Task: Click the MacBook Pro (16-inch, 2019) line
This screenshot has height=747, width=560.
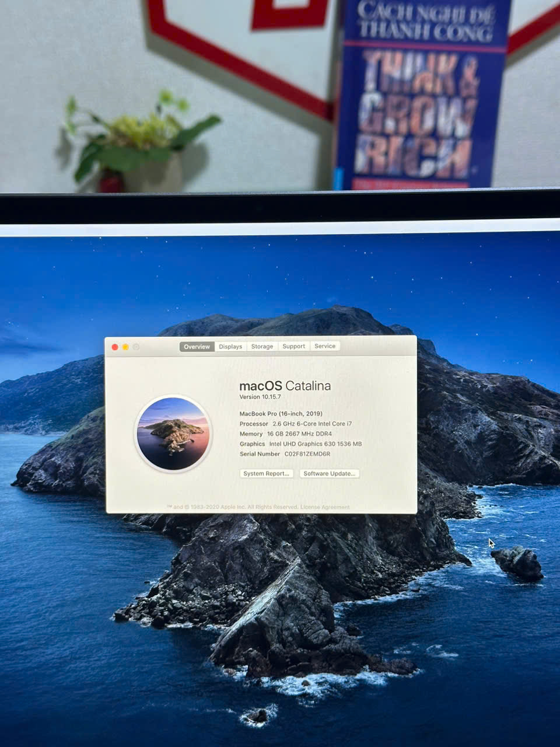Action: coord(281,414)
